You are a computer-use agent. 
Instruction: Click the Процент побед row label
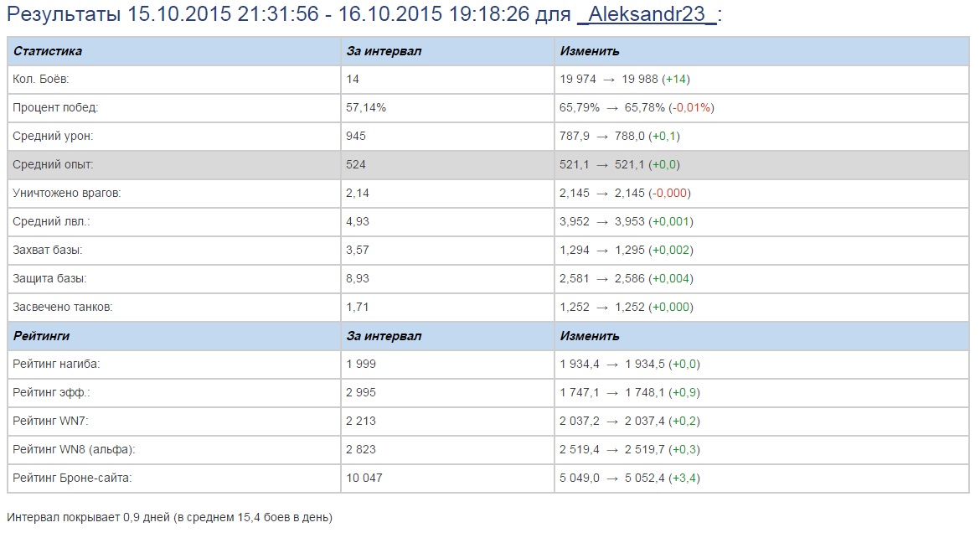click(55, 108)
